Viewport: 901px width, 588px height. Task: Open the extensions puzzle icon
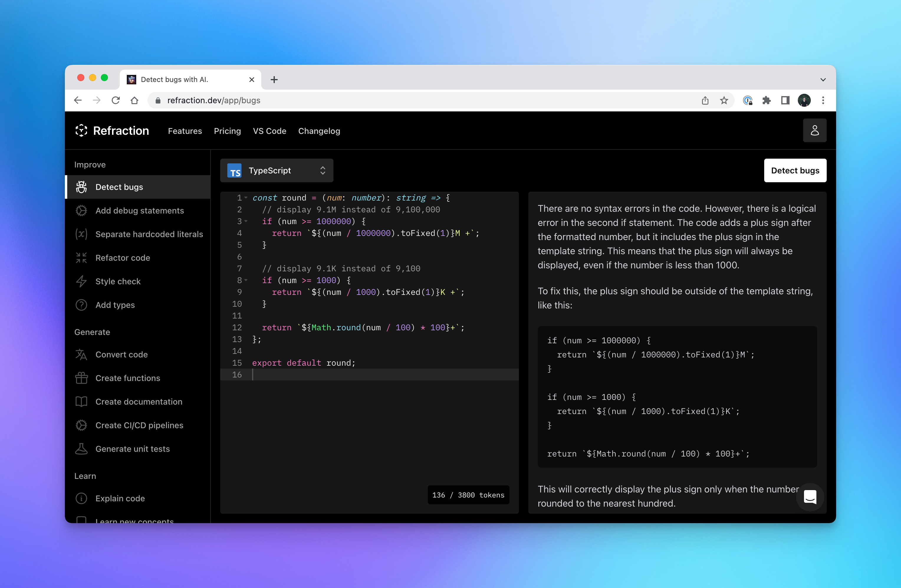tap(767, 100)
